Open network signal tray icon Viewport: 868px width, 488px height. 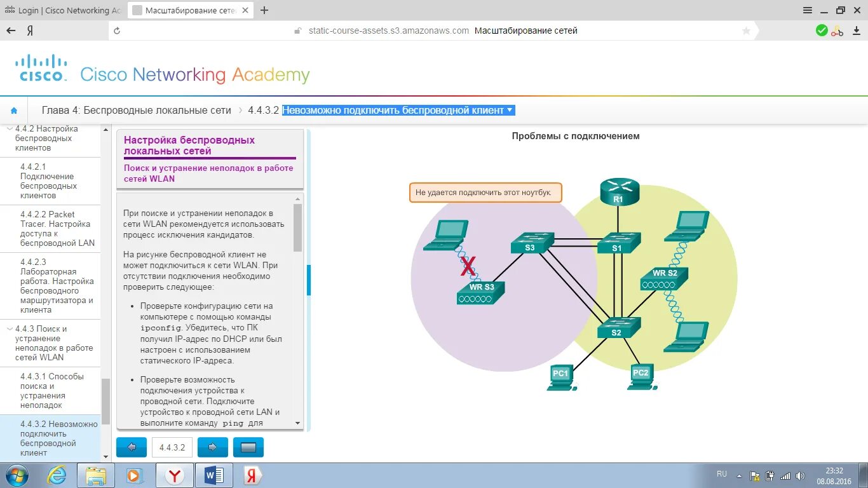[785, 475]
